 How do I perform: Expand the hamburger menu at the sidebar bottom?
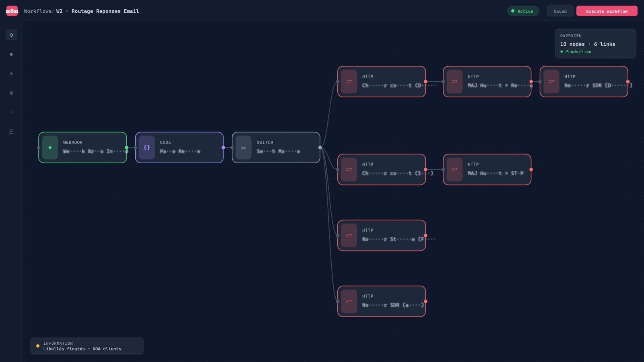(x=11, y=131)
